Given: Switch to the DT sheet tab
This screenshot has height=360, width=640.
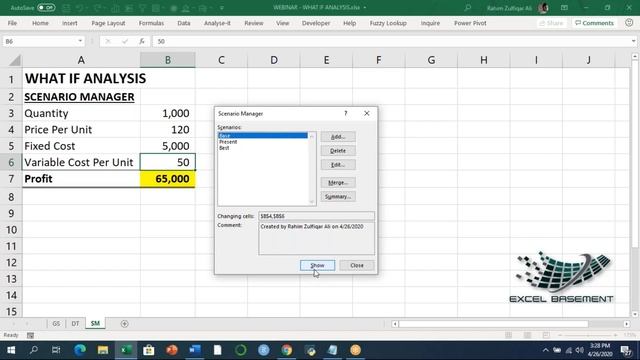Looking at the screenshot, I should pyautogui.click(x=75, y=324).
